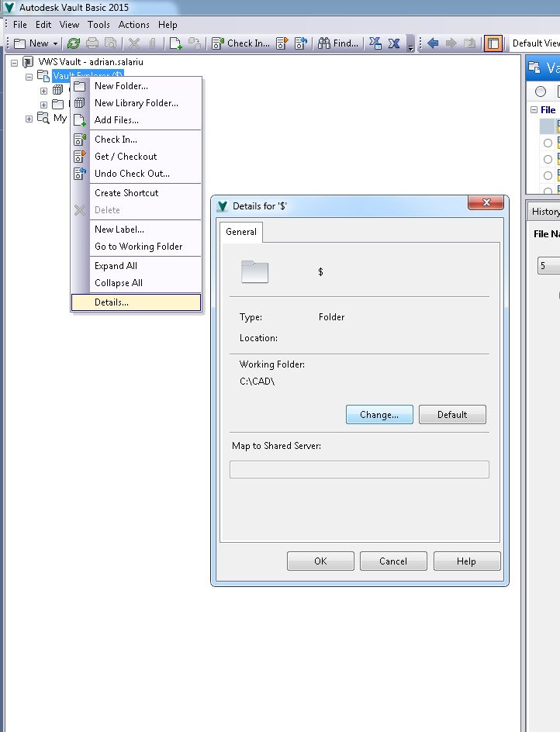Collapse the VWS Vault root node
Viewport: 560px width, 732px height.
[15, 63]
